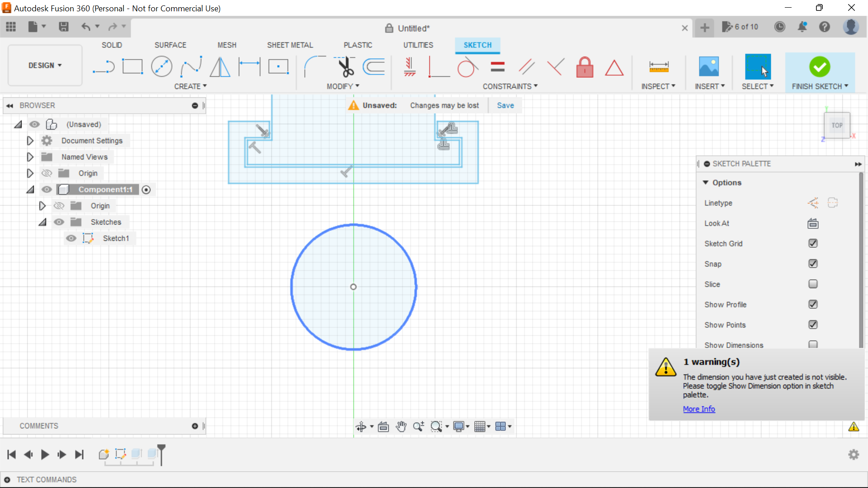Click the Fix/UnFix lock constraint

tap(585, 67)
